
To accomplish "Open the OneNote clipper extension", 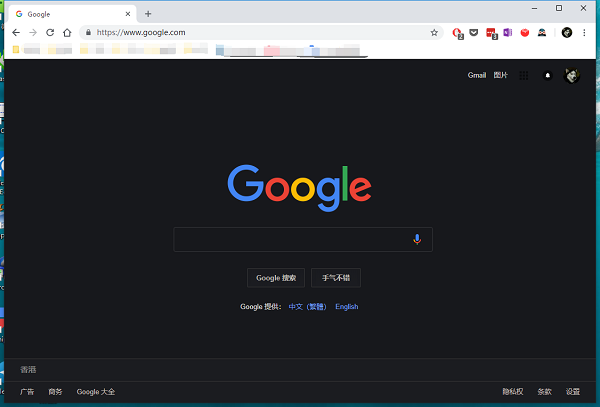I will (508, 33).
